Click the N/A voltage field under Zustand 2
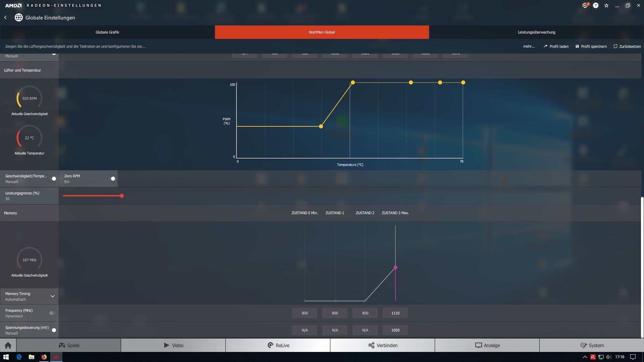Screen dimensions: 644x362 pos(365,330)
